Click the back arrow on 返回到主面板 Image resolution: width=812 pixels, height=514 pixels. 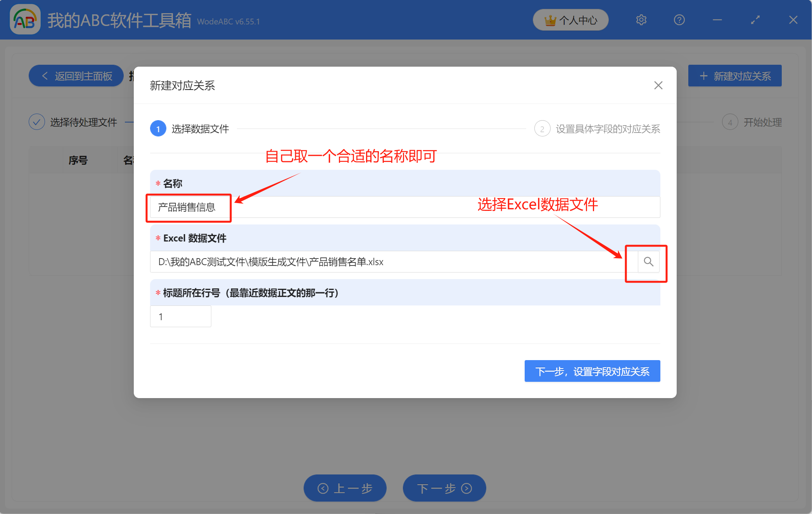coord(45,76)
